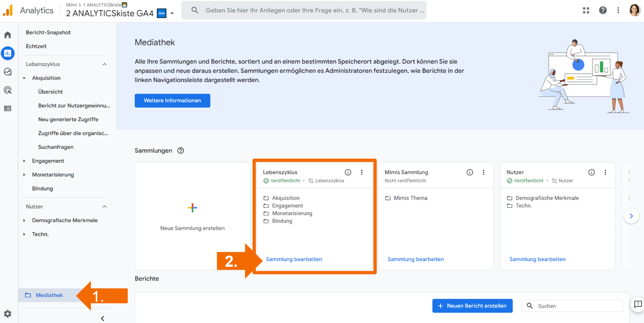Click the Weitere Informationen button
Viewport: 644px width, 323px height.
[x=172, y=100]
